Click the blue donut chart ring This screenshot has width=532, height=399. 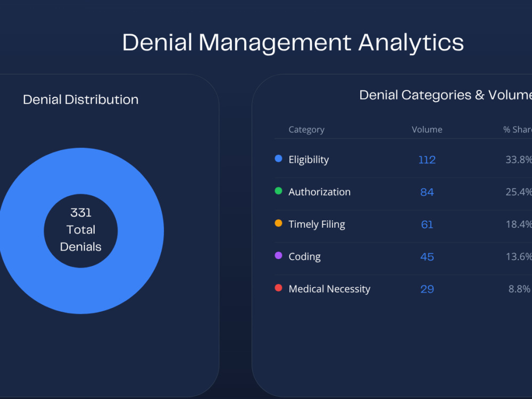click(140, 231)
